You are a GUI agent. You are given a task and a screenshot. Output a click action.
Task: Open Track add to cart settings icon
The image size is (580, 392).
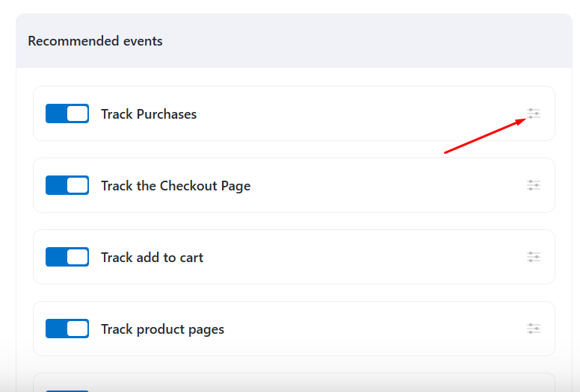point(533,257)
